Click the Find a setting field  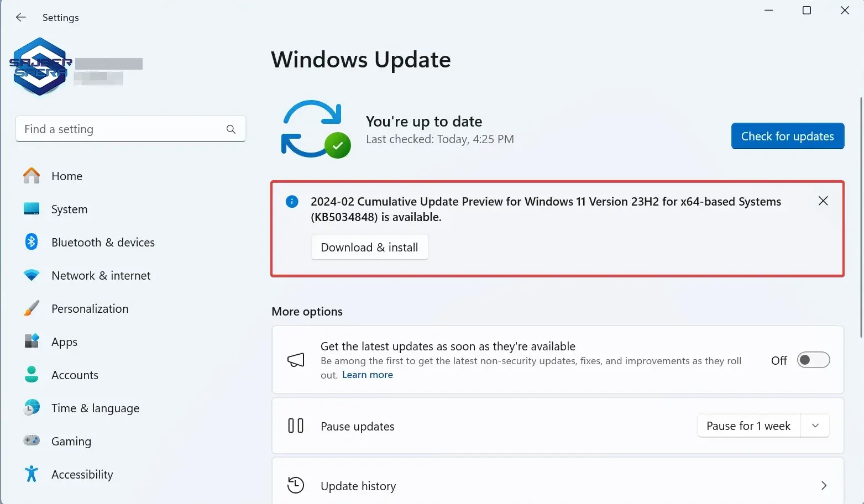(122, 129)
